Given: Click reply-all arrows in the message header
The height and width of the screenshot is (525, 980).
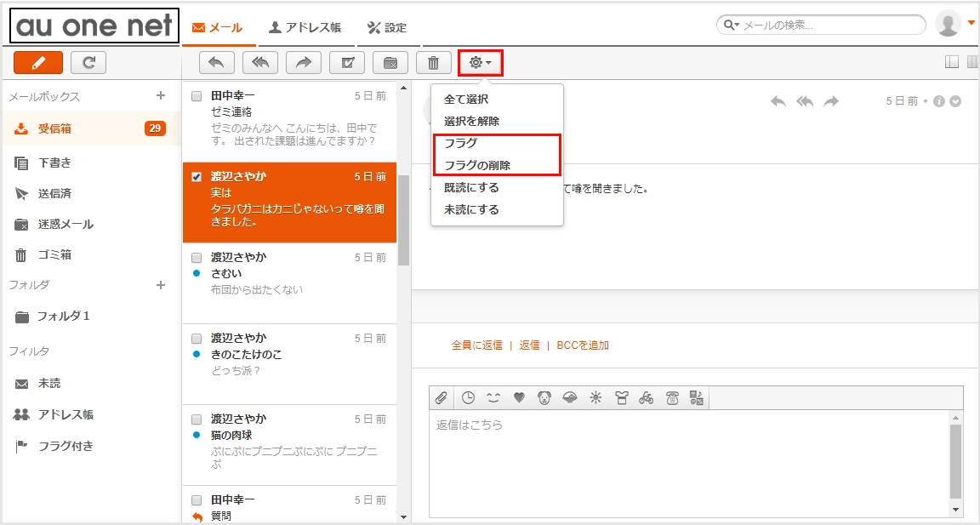Looking at the screenshot, I should [x=805, y=101].
